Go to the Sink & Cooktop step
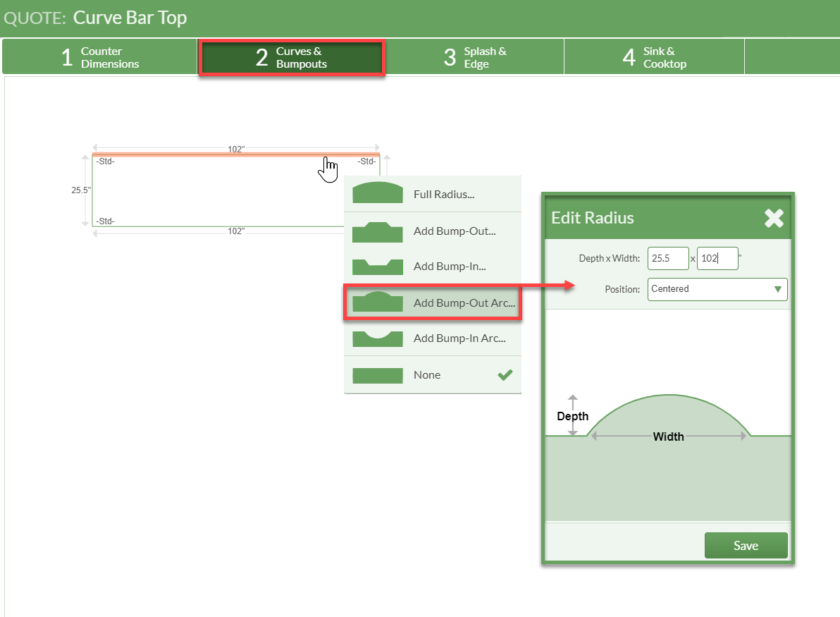 pyautogui.click(x=654, y=56)
